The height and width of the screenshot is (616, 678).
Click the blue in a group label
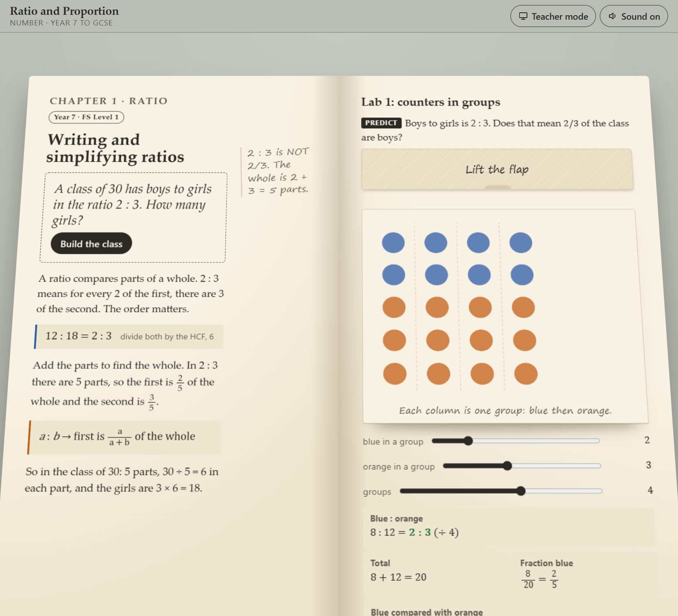(x=393, y=441)
